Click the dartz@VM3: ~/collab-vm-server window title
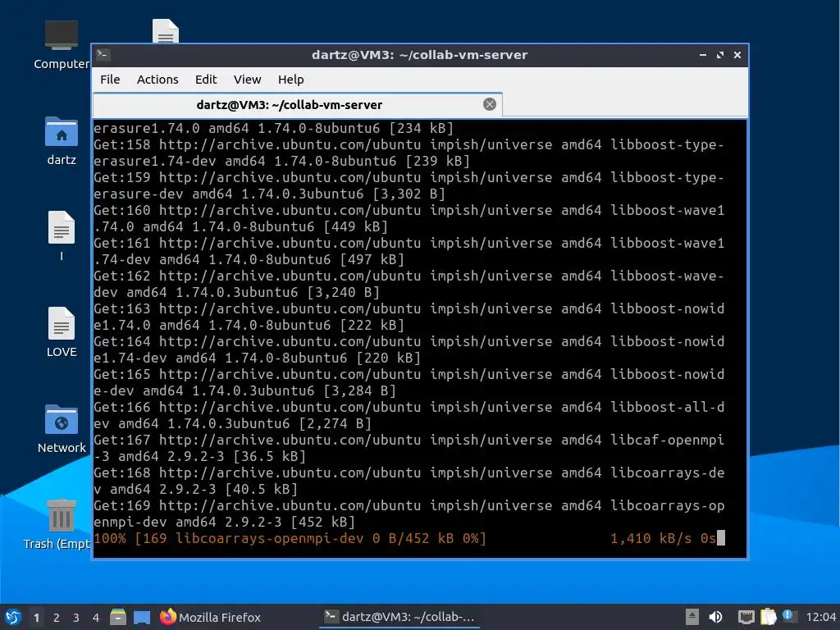The width and height of the screenshot is (840, 630). [419, 55]
